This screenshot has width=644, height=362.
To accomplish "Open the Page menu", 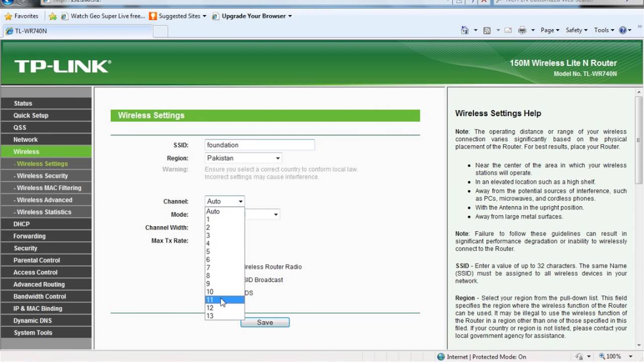I will point(550,30).
